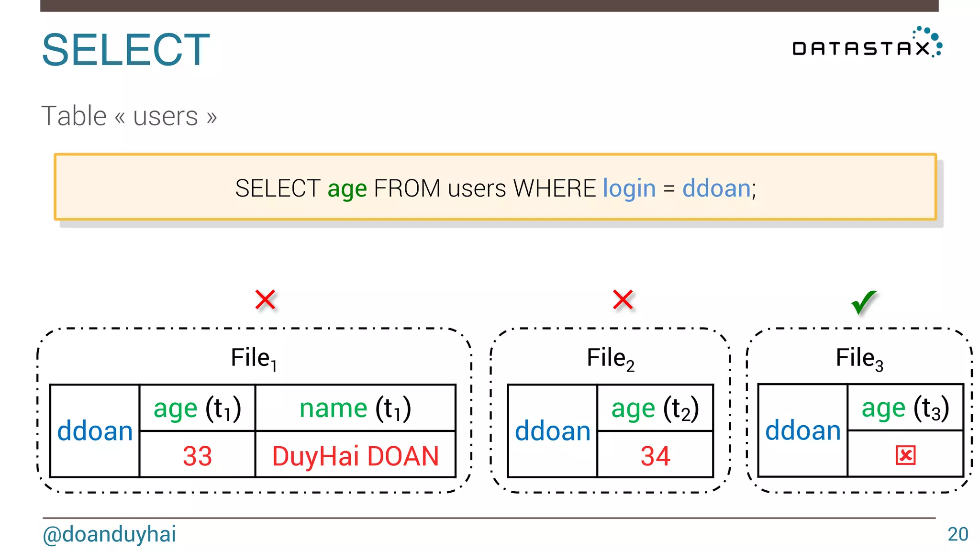The height and width of the screenshot is (551, 980).
Task: Click the age (t1) header cell
Action: [x=197, y=408]
